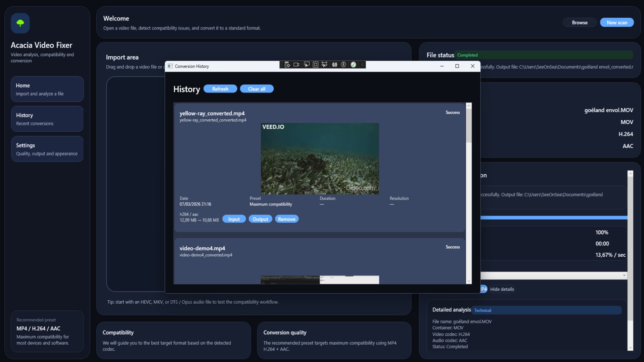Click the Acacia green tree logo
This screenshot has width=644, height=362.
[x=20, y=23]
